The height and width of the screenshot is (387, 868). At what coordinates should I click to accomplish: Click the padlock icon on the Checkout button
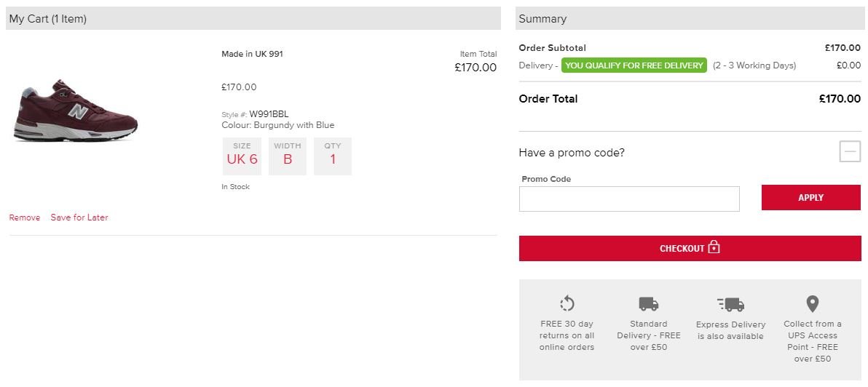coord(714,247)
